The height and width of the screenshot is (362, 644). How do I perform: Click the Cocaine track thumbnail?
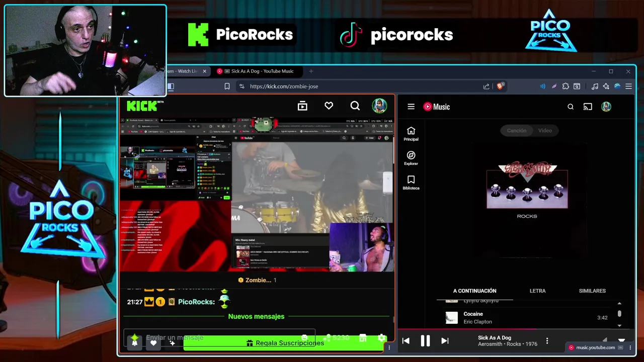452,318
